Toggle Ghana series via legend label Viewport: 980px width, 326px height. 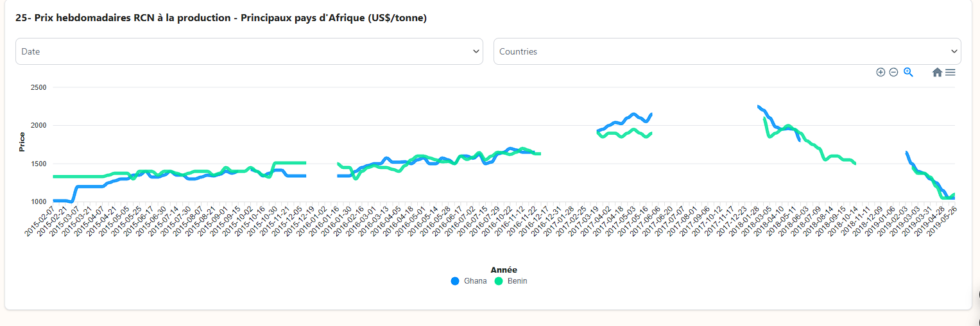476,281
